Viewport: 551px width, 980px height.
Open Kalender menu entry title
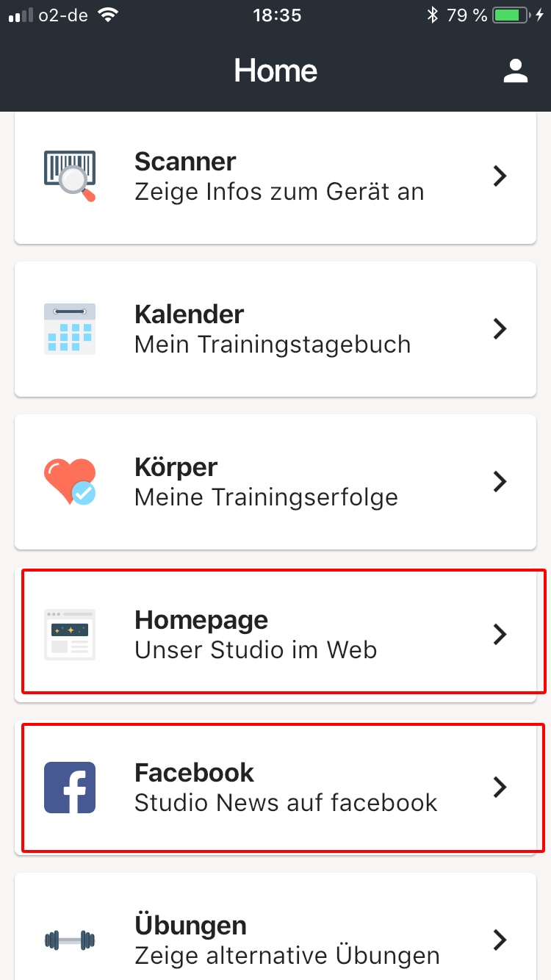pos(190,314)
